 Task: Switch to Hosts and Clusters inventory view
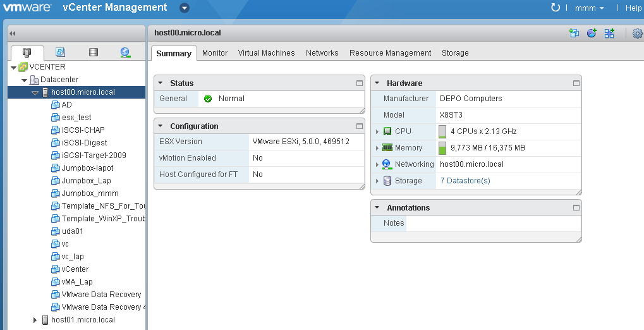[27, 52]
